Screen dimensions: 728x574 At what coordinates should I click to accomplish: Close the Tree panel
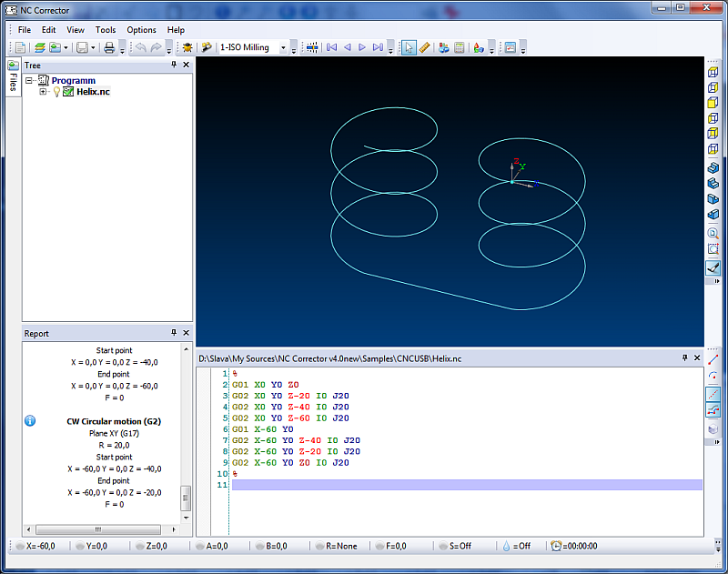pos(187,65)
